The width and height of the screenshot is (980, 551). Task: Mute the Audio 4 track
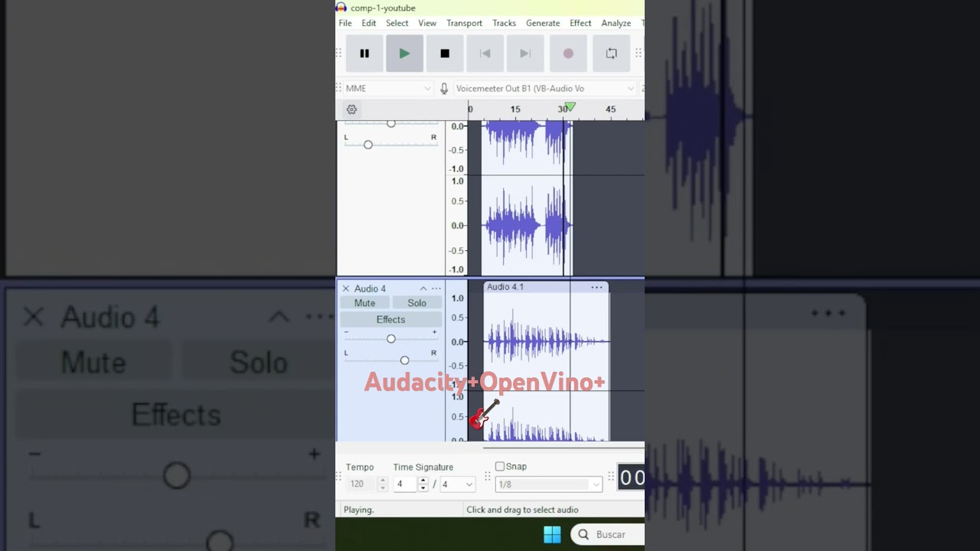tap(364, 303)
